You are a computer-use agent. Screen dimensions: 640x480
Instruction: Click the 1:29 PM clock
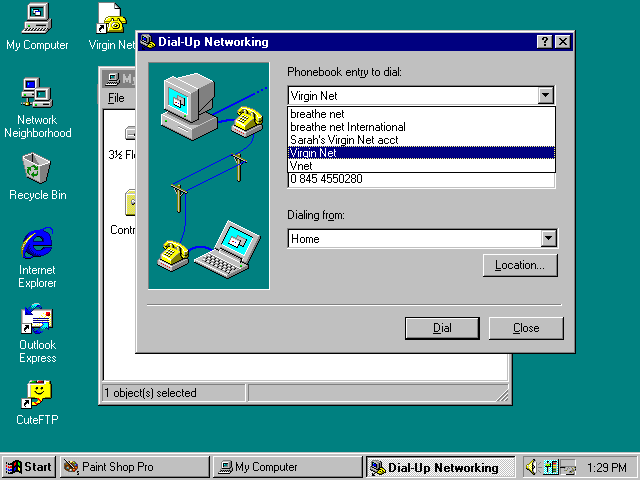(x=607, y=467)
